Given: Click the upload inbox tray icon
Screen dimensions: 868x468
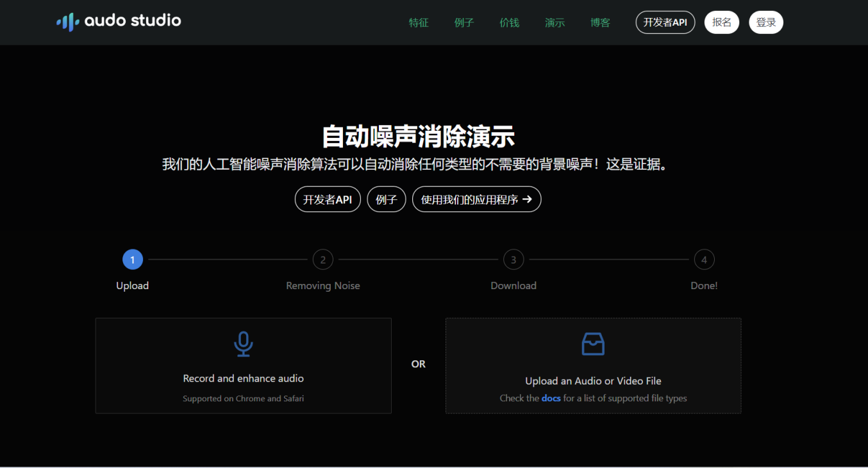Looking at the screenshot, I should point(593,344).
